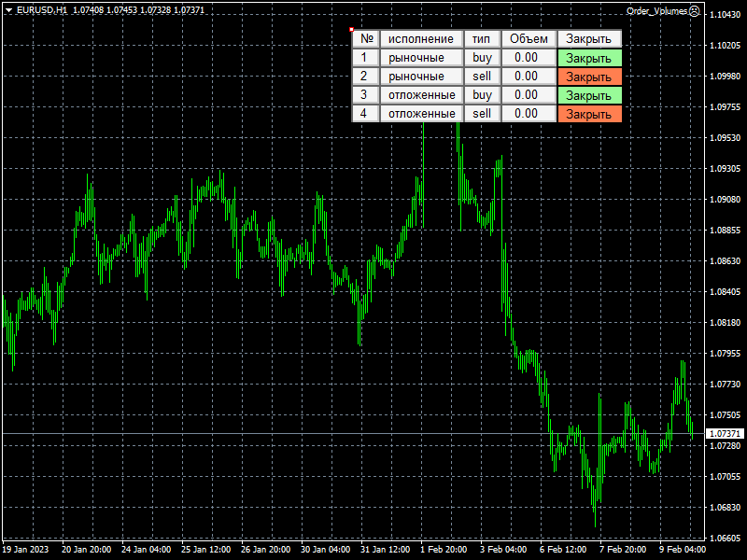Click the 19 Jan 2023 time axis label
Screen dimensions: 747x560
pyautogui.click(x=25, y=550)
